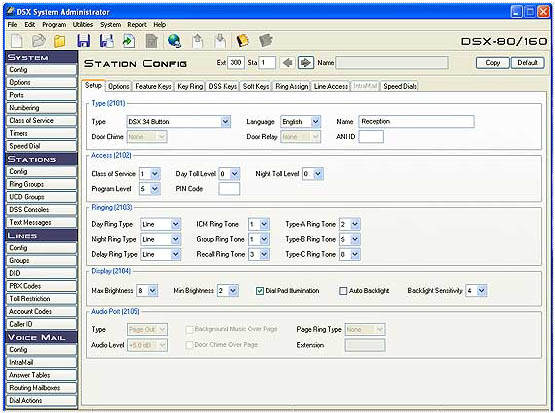Click the yellow folder toolbar icon
This screenshot has height=413, width=555.
coord(59,41)
